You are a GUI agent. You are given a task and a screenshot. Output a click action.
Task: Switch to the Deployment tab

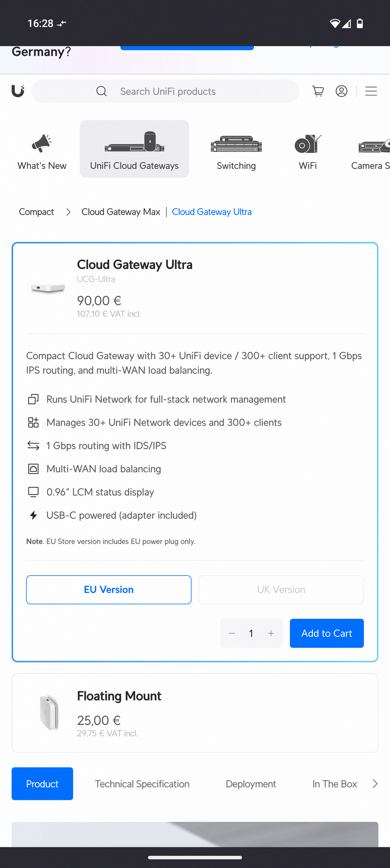coord(251,784)
